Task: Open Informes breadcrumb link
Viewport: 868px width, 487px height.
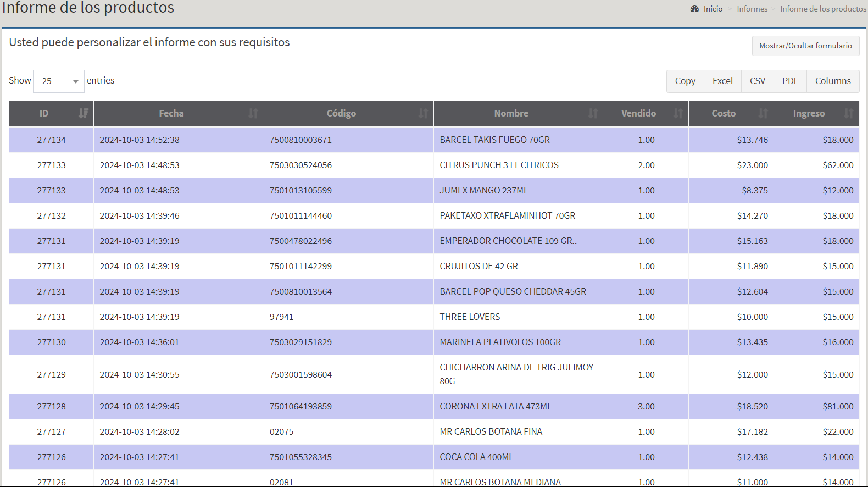Action: pos(752,9)
